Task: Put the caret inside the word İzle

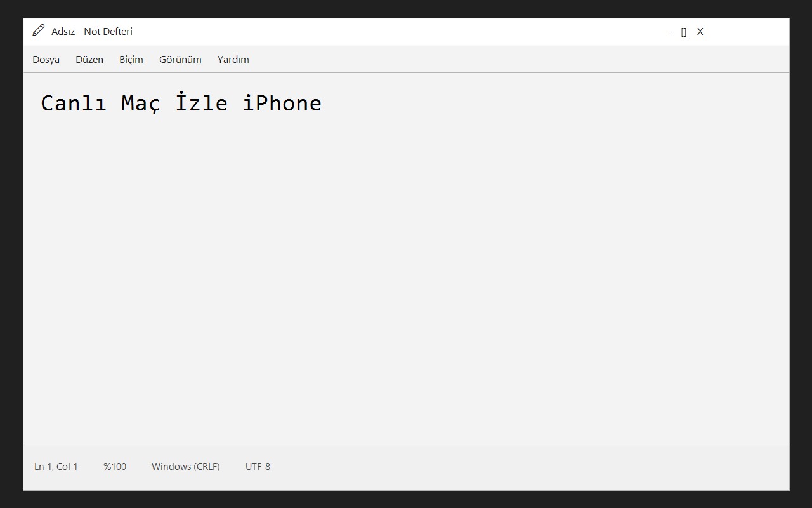Action: [x=202, y=102]
